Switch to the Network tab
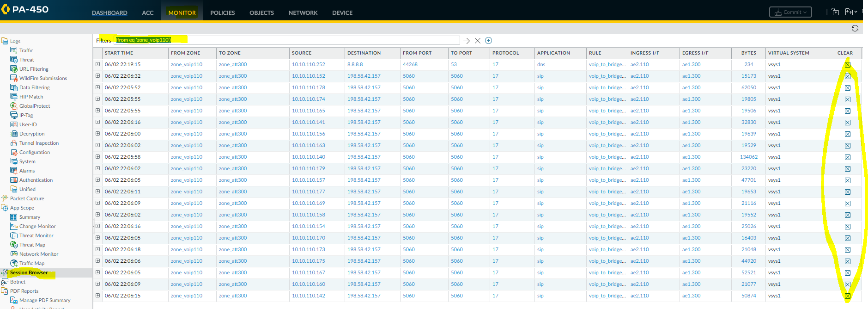The width and height of the screenshot is (868, 309). pyautogui.click(x=303, y=13)
